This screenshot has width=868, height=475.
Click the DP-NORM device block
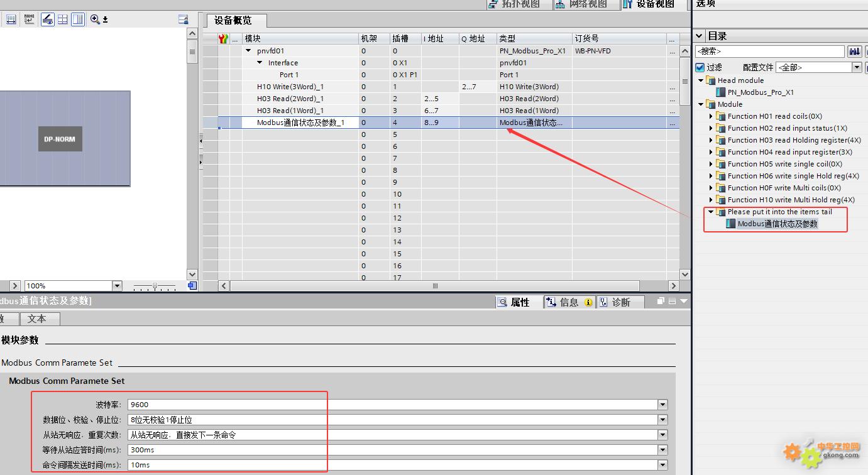(x=60, y=139)
